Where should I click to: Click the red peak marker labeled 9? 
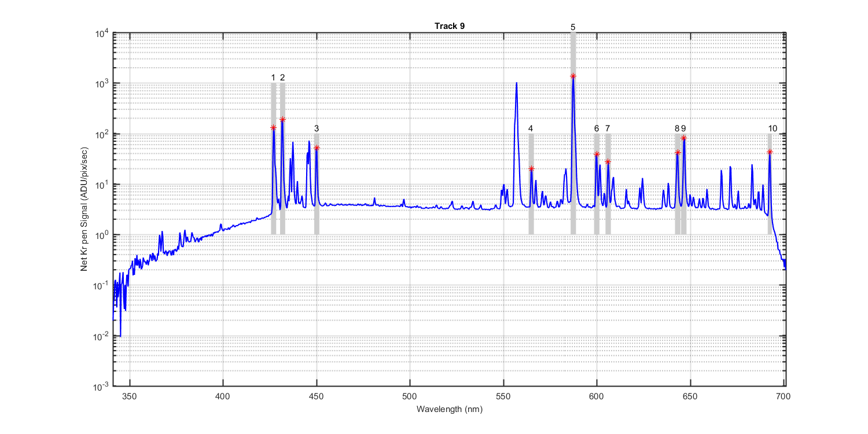click(x=683, y=138)
